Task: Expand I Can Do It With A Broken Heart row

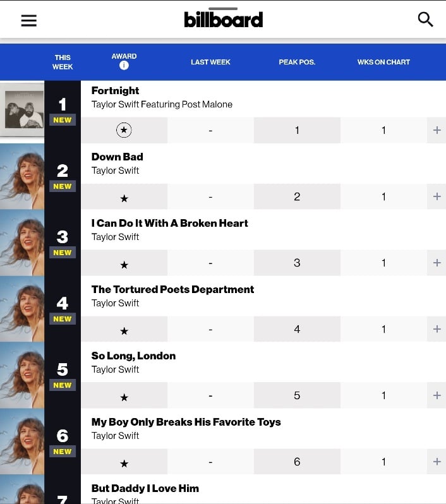Action: 437,263
